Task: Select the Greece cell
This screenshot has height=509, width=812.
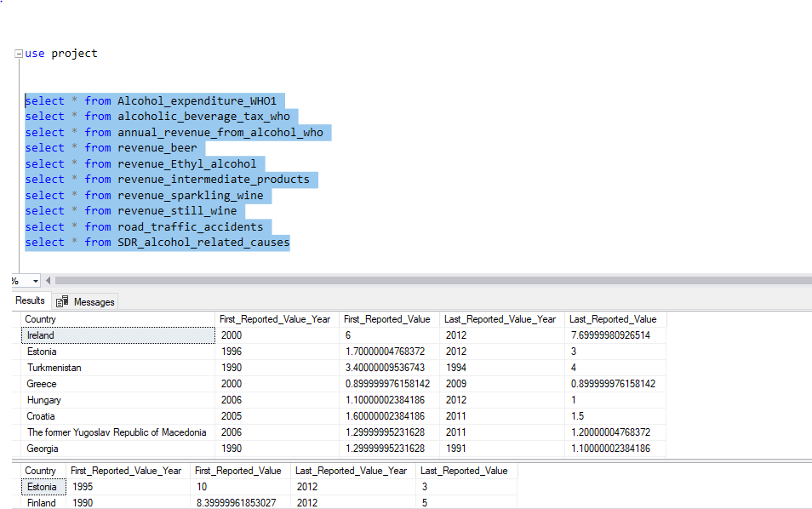Action: pyautogui.click(x=118, y=384)
